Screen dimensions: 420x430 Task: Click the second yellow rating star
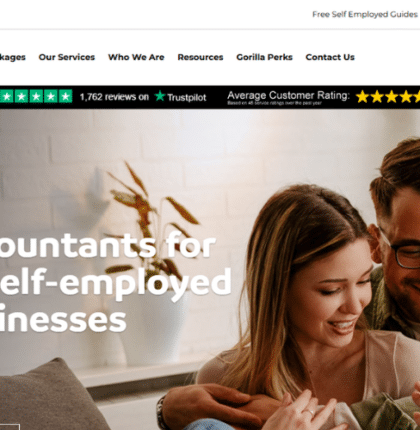377,97
